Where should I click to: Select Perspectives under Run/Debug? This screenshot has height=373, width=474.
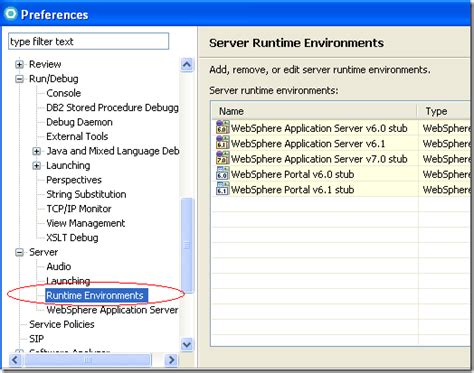(x=74, y=180)
